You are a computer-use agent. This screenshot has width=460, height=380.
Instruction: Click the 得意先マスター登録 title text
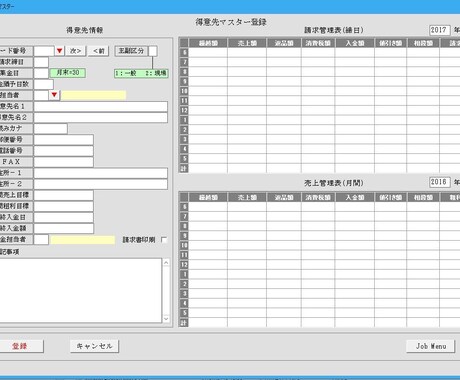pyautogui.click(x=231, y=22)
